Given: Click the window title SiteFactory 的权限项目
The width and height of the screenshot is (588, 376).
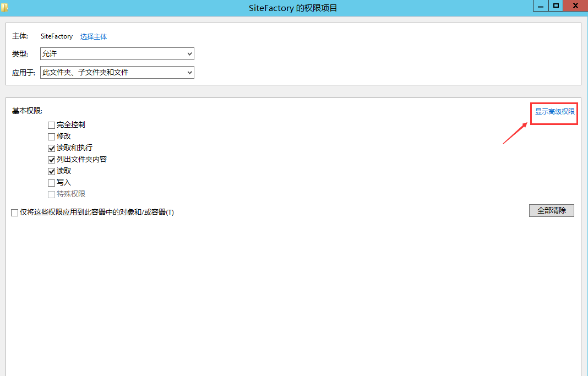Looking at the screenshot, I should pos(293,8).
